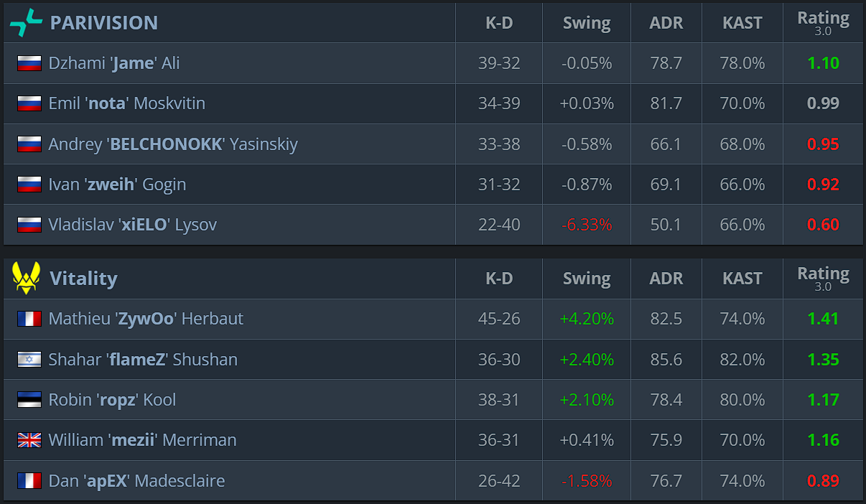Open the Vitality team name link
The width and height of the screenshot is (866, 504).
(x=83, y=279)
